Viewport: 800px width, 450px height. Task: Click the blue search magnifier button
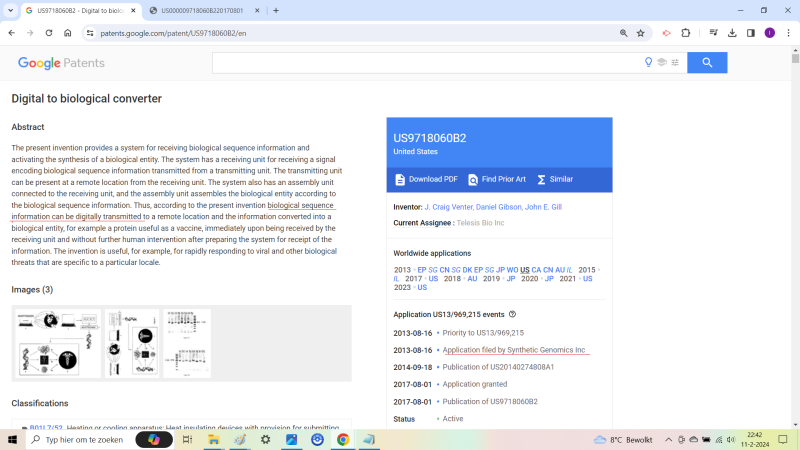[707, 63]
